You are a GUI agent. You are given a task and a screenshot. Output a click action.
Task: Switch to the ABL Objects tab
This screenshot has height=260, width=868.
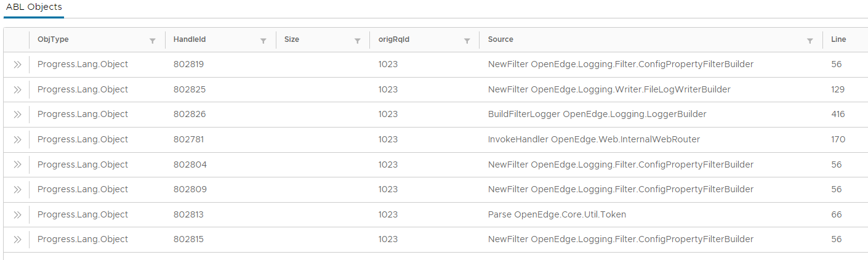tap(34, 7)
